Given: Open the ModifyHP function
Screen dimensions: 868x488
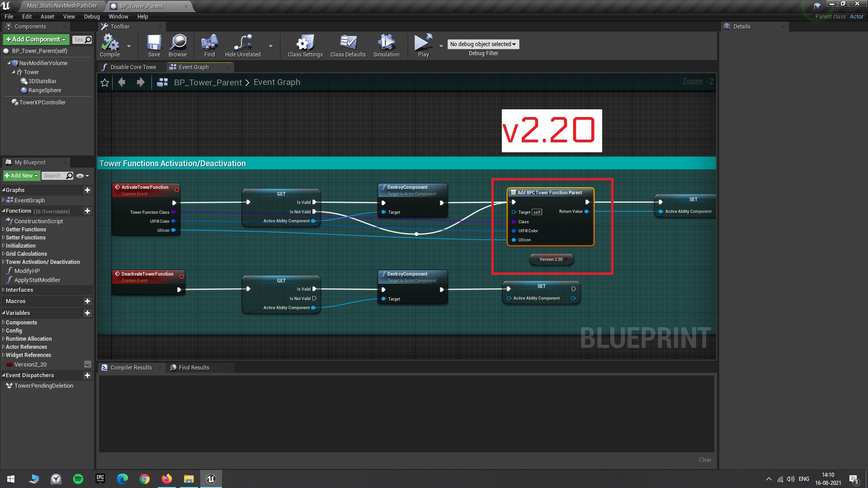Looking at the screenshot, I should (27, 271).
